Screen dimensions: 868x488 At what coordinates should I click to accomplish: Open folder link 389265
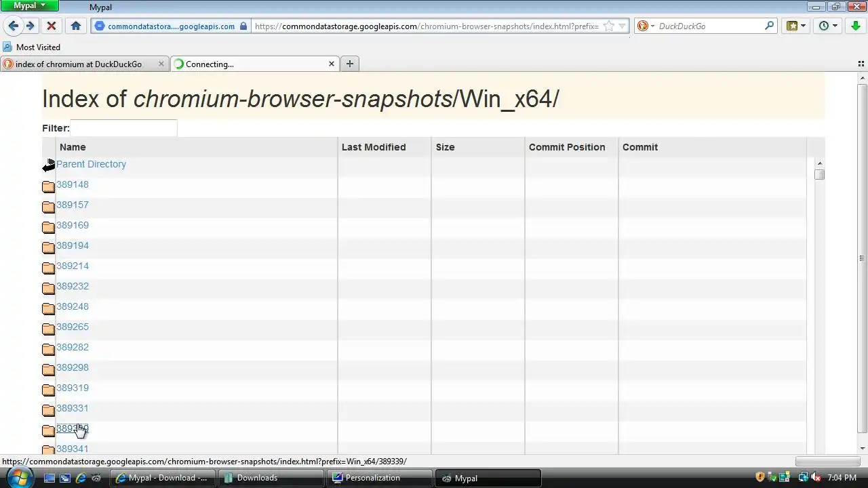point(73,327)
